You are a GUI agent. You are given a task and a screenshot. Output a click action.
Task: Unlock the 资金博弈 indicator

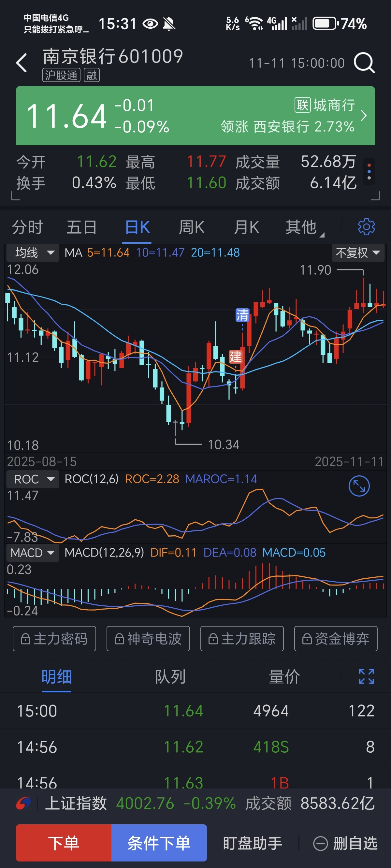coord(336,639)
